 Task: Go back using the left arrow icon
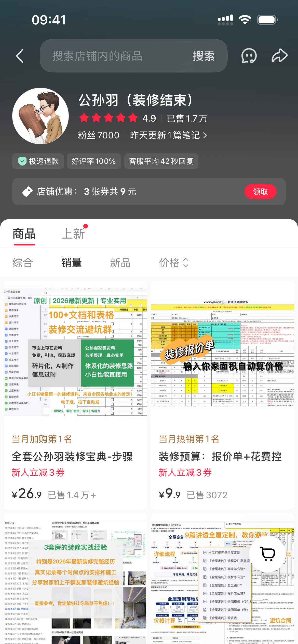(x=20, y=56)
